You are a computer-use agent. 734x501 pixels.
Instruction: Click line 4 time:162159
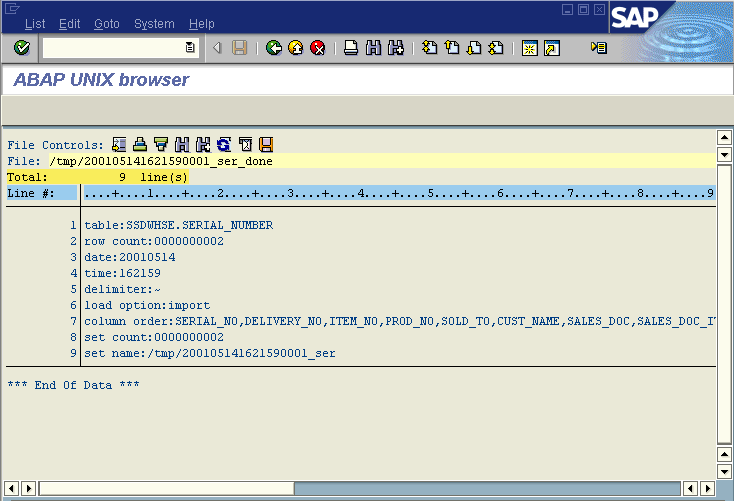122,273
